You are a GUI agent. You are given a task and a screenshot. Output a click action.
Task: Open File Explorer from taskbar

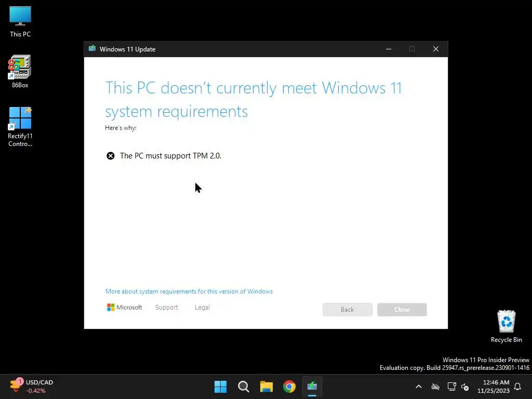click(x=267, y=387)
